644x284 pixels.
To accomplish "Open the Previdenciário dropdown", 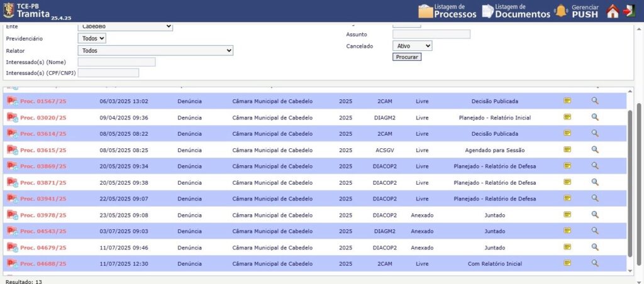I will tap(92, 38).
